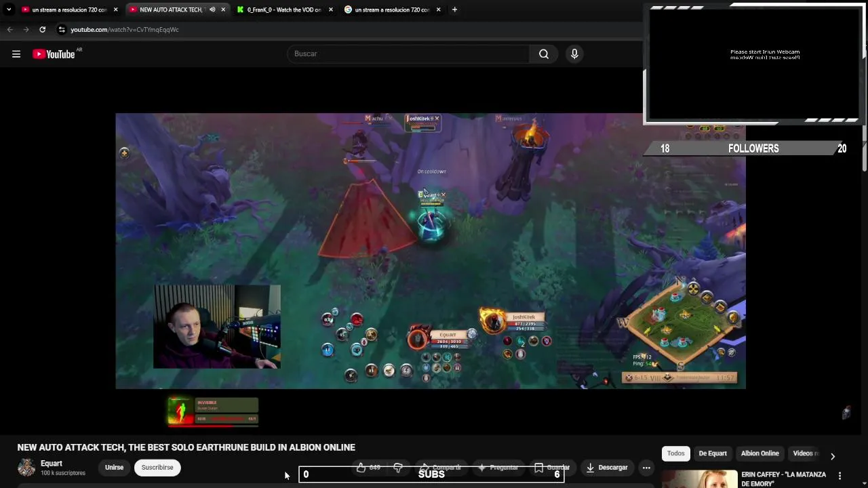Screen dimensions: 868x488
Task: Click the webcam overlay placeholder window
Action: (753, 64)
